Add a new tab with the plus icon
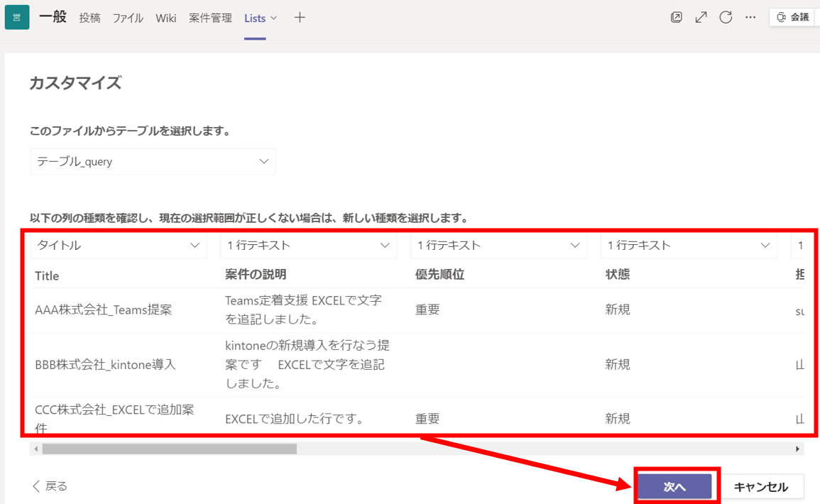 [x=300, y=18]
